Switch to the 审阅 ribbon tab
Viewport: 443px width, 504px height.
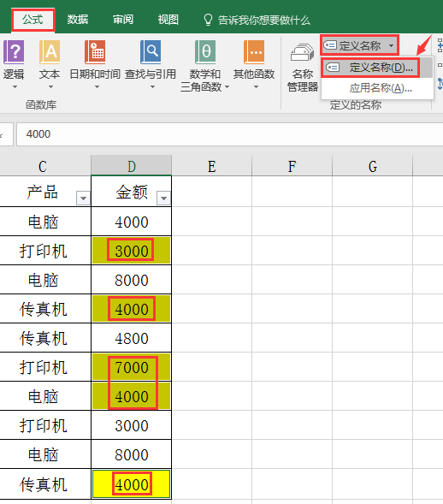(x=123, y=20)
